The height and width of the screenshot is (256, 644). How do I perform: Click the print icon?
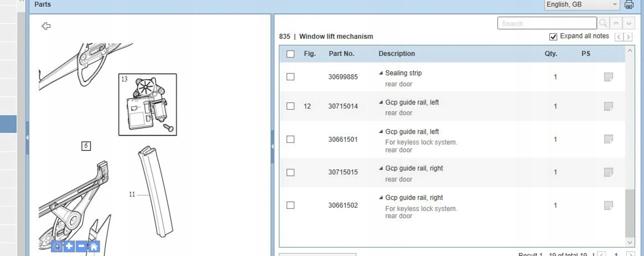coord(629,5)
